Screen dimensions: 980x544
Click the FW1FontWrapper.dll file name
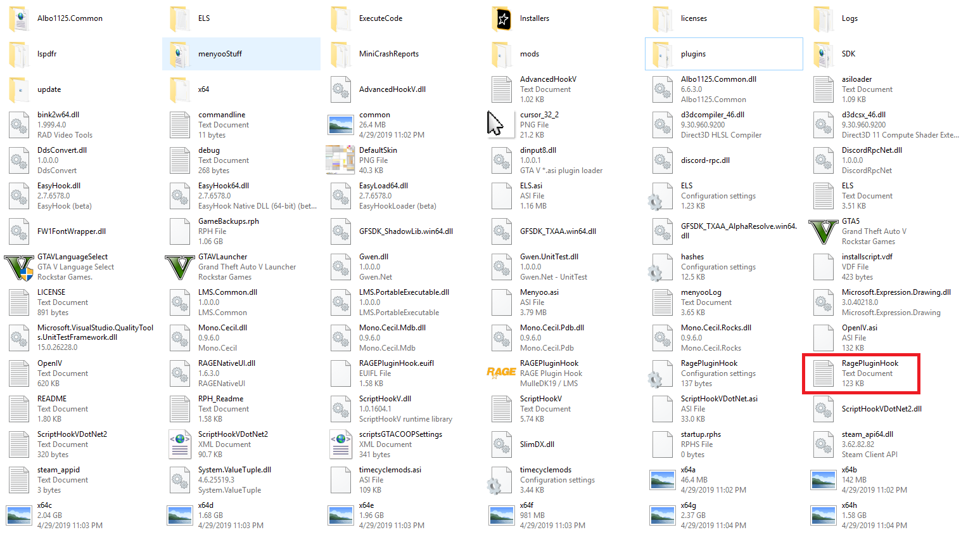pos(72,231)
